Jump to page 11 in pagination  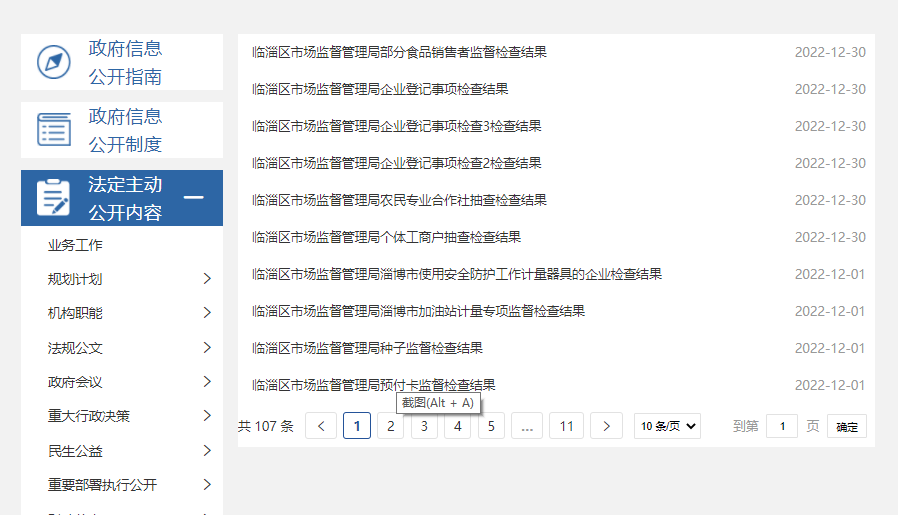click(566, 426)
